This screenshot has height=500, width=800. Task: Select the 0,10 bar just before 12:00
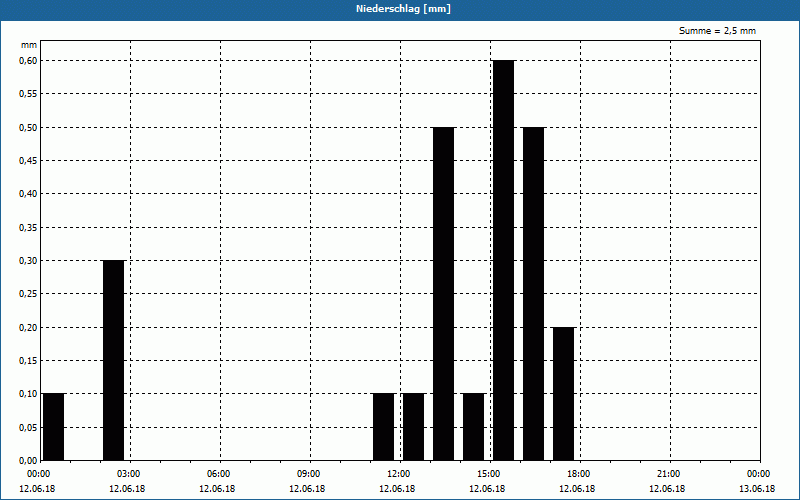pyautogui.click(x=384, y=427)
